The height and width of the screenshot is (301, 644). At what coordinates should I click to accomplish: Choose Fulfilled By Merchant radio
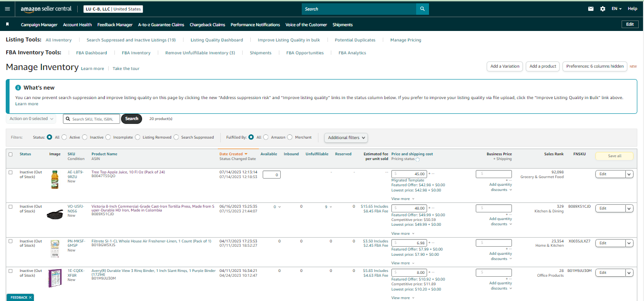290,137
